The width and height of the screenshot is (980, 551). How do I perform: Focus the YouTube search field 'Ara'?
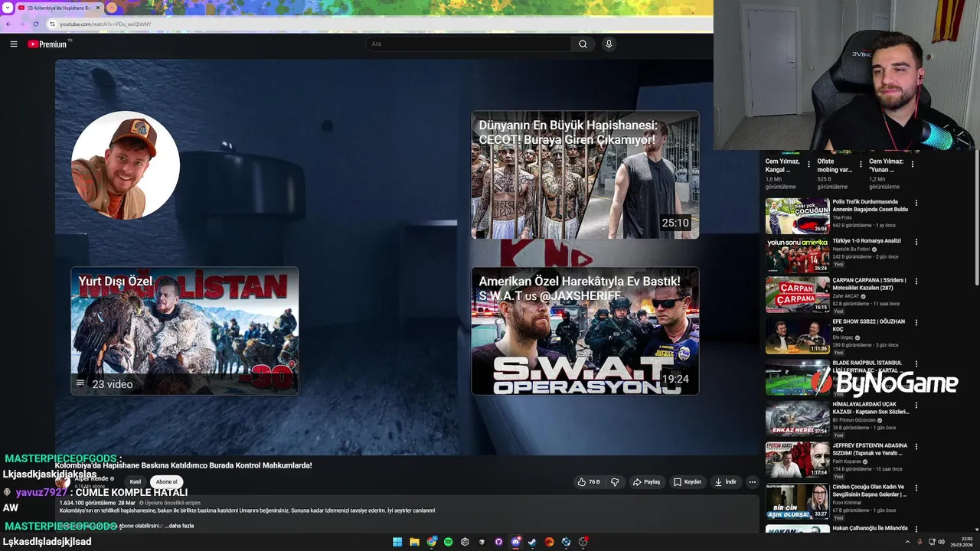468,44
